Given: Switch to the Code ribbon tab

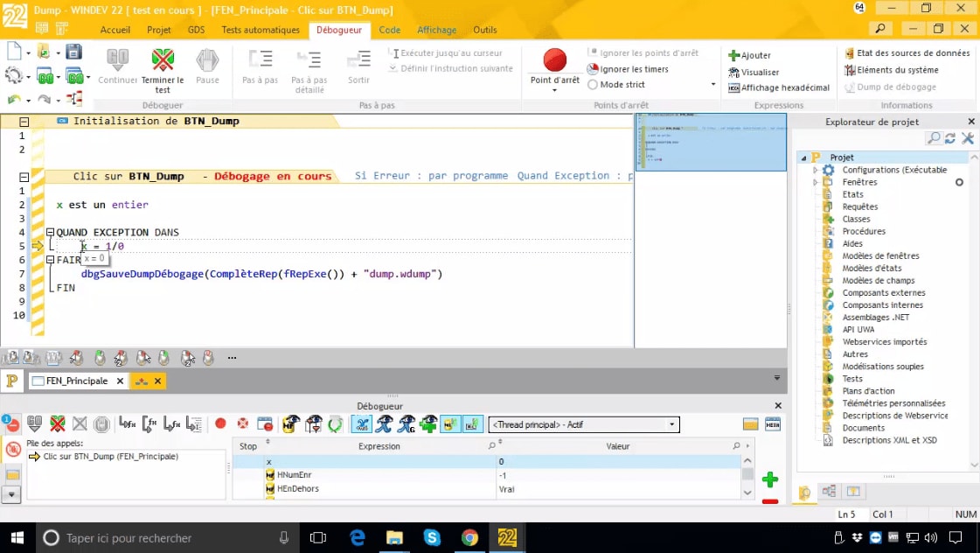Looking at the screenshot, I should click(x=389, y=30).
